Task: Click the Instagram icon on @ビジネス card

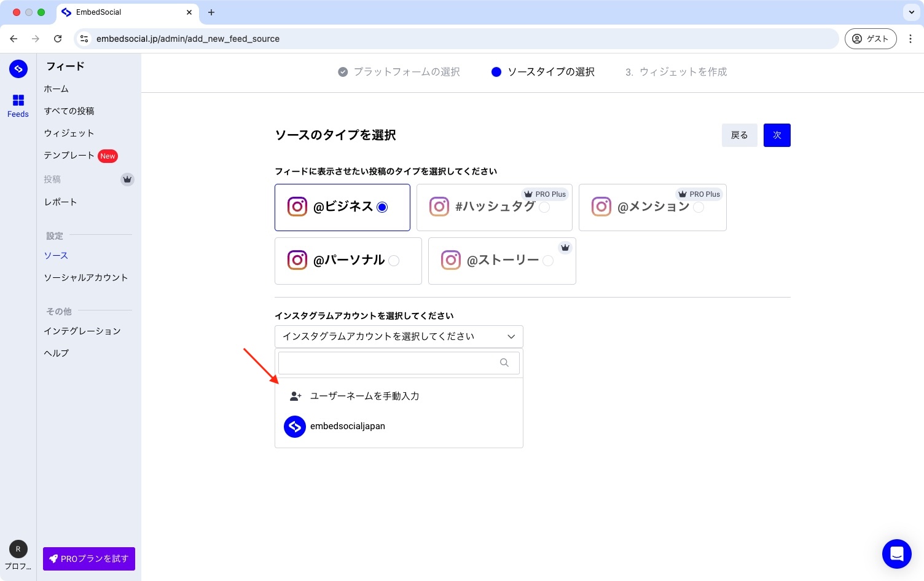Action: [297, 207]
